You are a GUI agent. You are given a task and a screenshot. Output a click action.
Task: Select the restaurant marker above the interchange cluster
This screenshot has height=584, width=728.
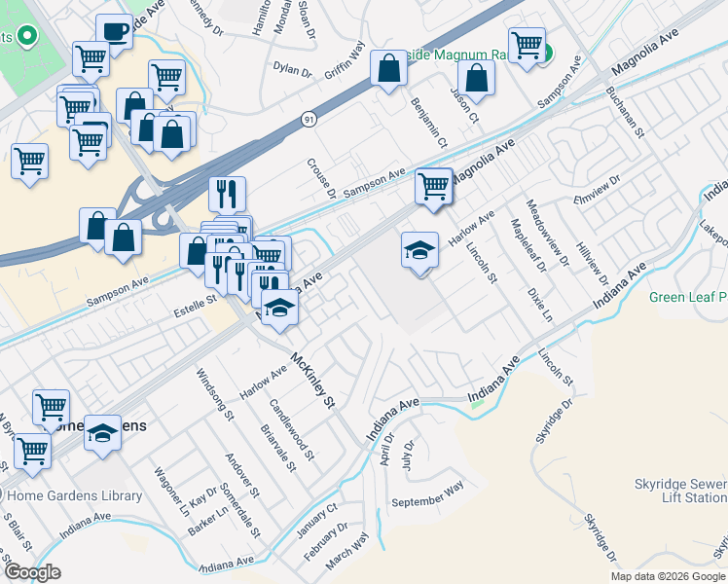click(x=227, y=196)
